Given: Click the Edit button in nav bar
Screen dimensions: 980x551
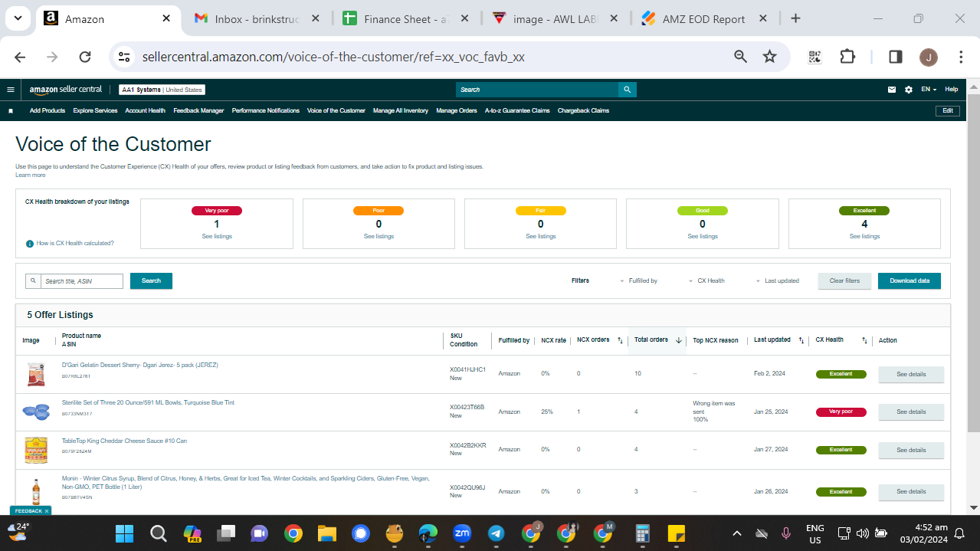Looking at the screenshot, I should [x=948, y=111].
